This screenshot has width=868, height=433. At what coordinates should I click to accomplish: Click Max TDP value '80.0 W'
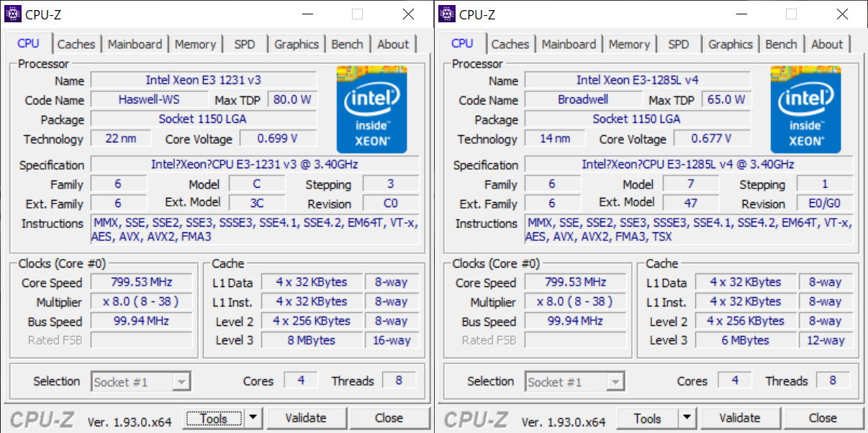(292, 100)
